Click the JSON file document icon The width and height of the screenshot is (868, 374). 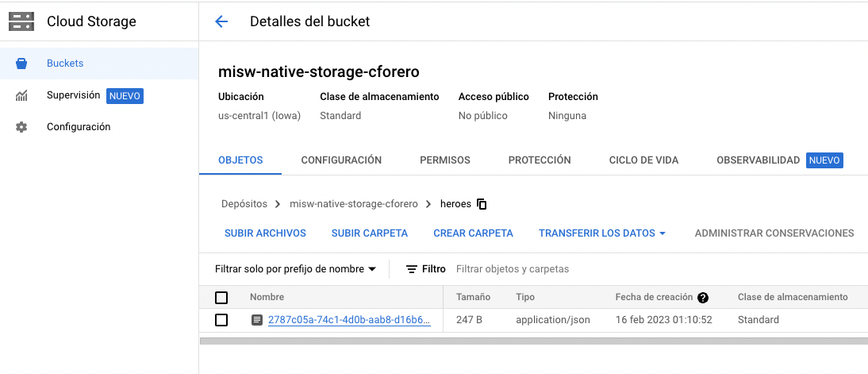[257, 320]
